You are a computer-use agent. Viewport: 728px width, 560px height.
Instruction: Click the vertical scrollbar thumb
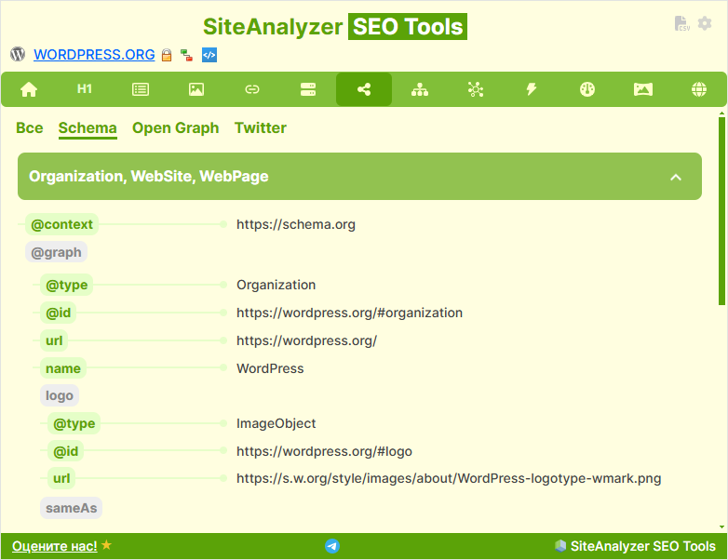click(x=721, y=211)
